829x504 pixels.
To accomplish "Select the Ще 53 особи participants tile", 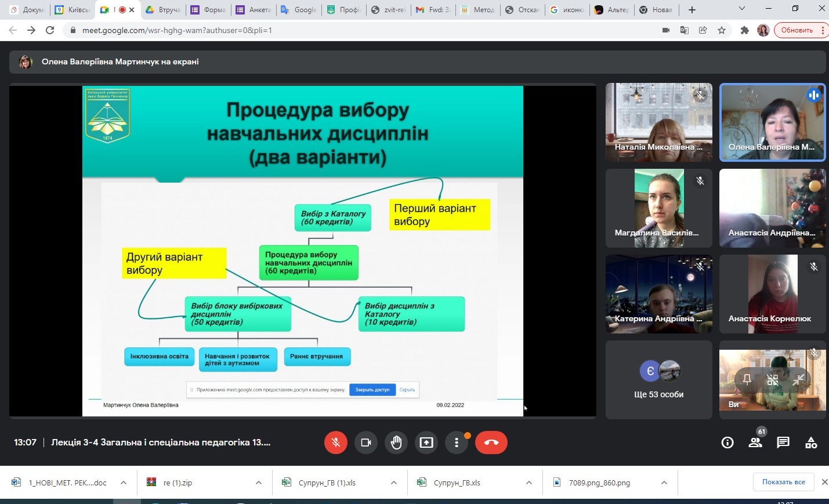I will [x=658, y=380].
